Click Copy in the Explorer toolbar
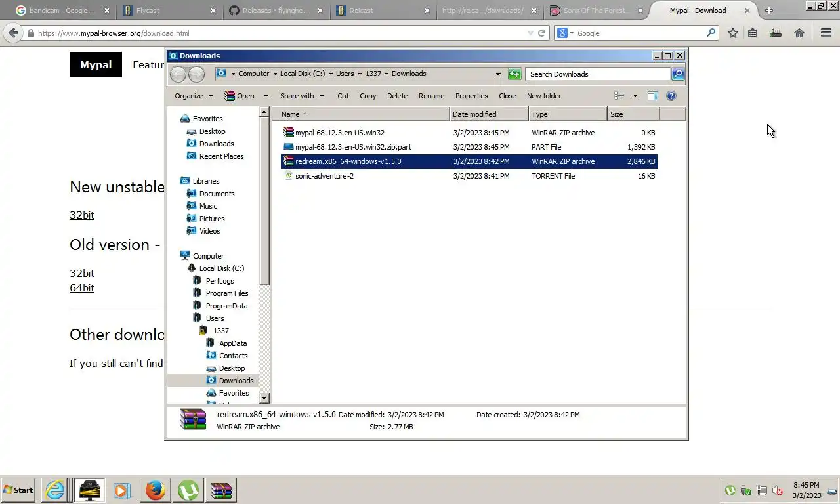The image size is (840, 504). 368,96
